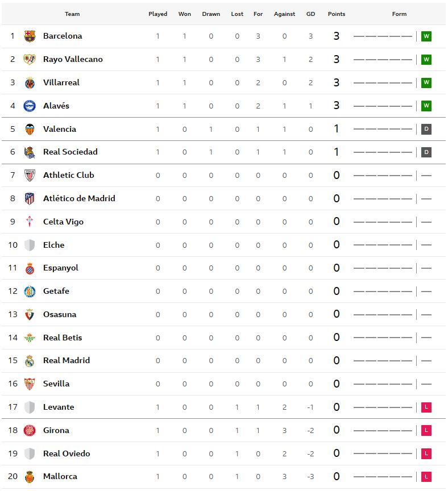Click the Barcelona club crest icon
The image size is (448, 491).
pos(30,36)
